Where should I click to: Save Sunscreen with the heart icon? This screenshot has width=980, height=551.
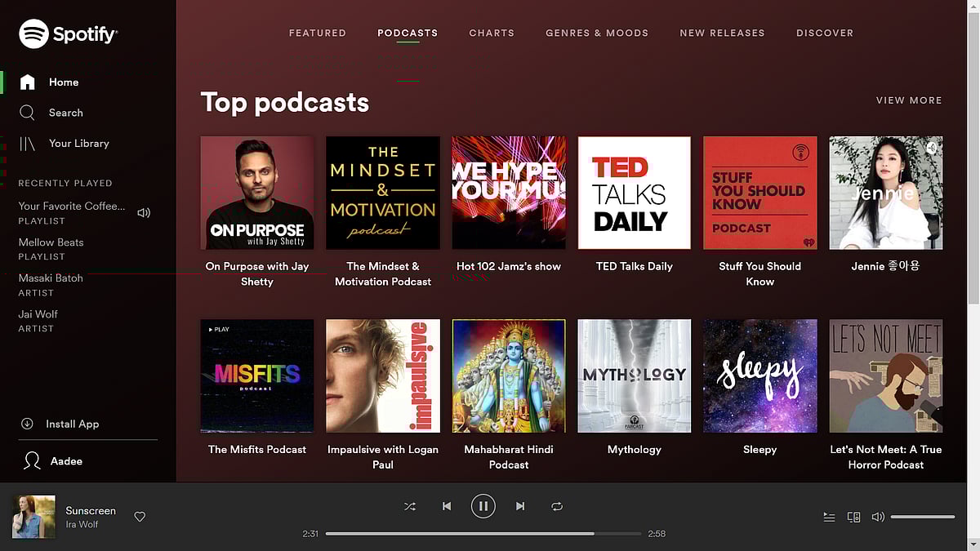[x=140, y=517]
